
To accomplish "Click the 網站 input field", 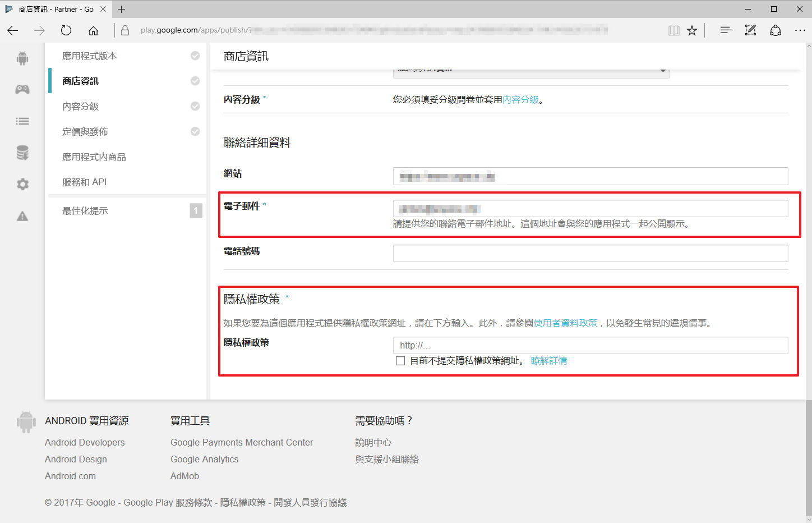I will pos(590,176).
